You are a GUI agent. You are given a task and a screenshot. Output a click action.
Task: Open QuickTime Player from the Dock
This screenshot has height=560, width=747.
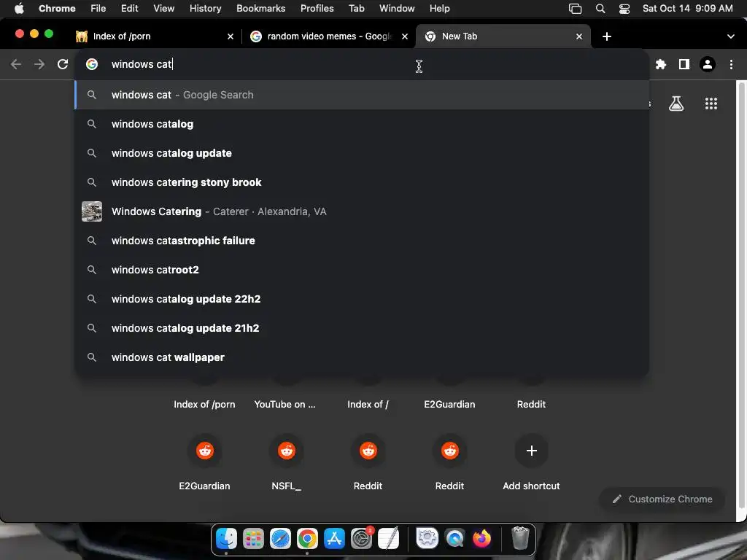(454, 539)
